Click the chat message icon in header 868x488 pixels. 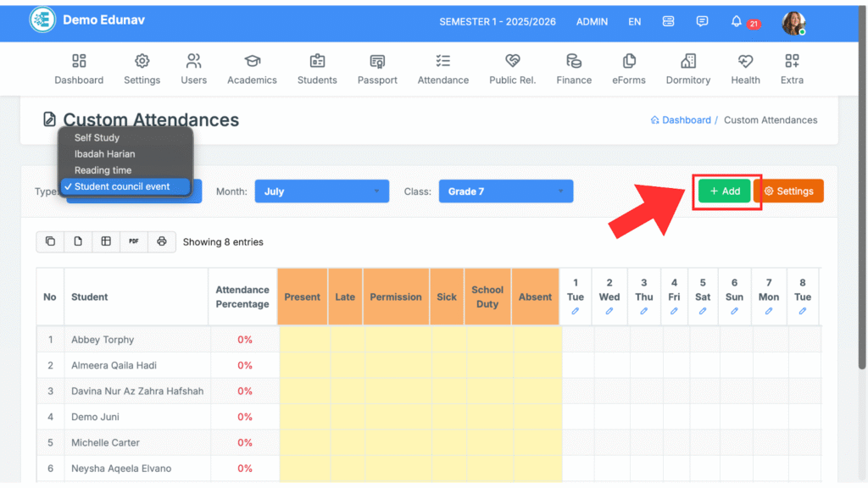702,22
